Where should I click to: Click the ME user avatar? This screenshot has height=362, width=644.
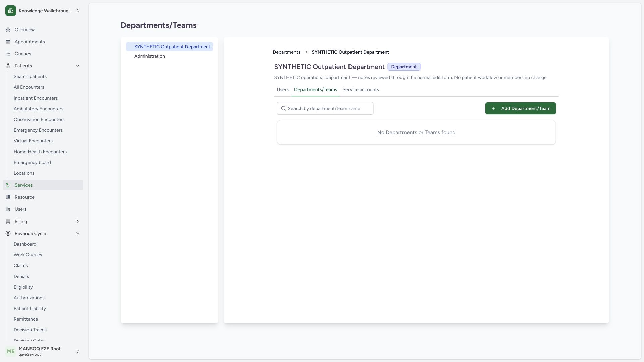pos(11,351)
